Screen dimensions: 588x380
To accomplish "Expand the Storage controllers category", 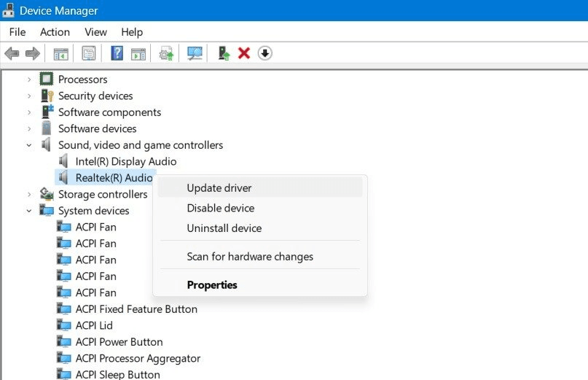I will tap(29, 194).
